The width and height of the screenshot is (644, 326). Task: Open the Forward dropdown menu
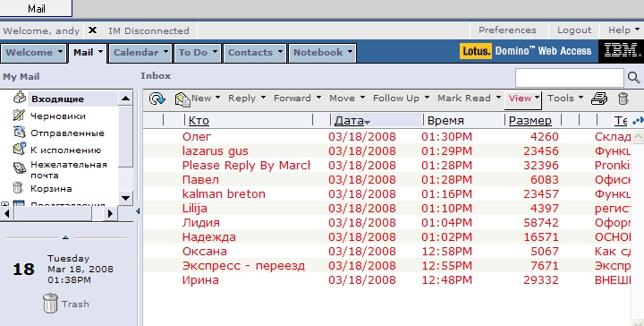(297, 99)
